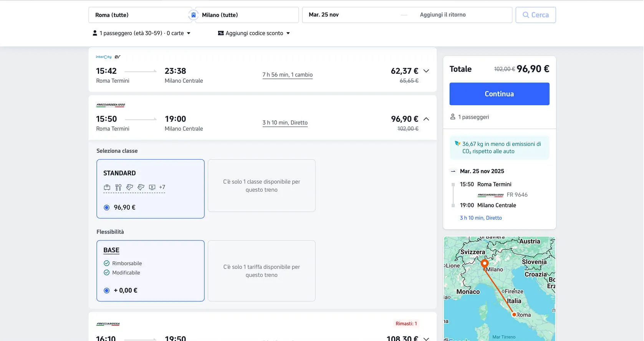The height and width of the screenshot is (341, 644).
Task: Click the 1 passeggeri label
Action: pos(473,117)
